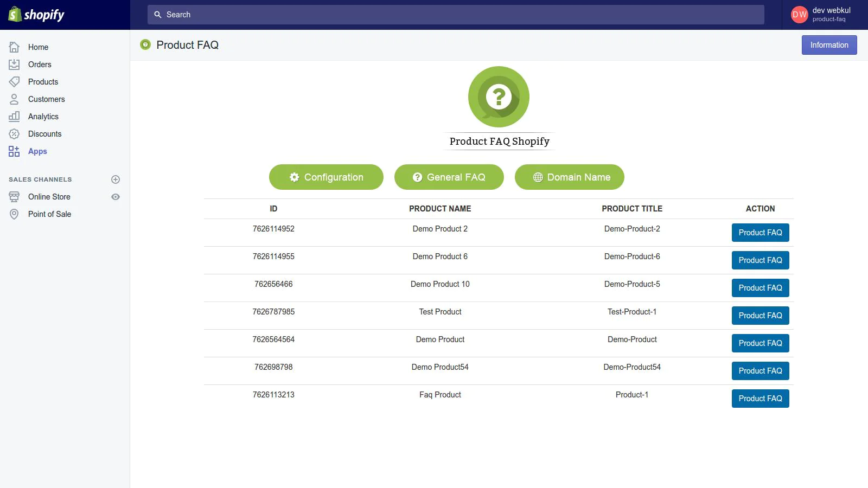
Task: Click the globe icon in Domain Name
Action: tap(538, 177)
